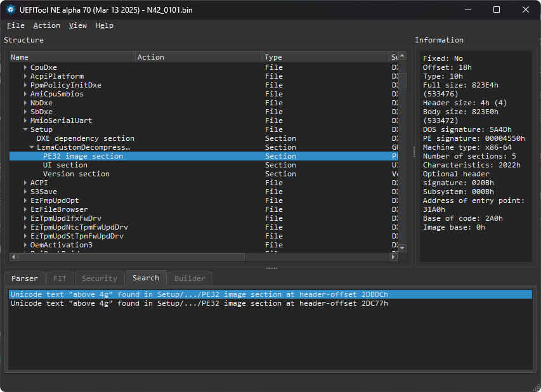This screenshot has height=392, width=541.
Task: Collapse the Setup tree node
Action: pyautogui.click(x=25, y=129)
